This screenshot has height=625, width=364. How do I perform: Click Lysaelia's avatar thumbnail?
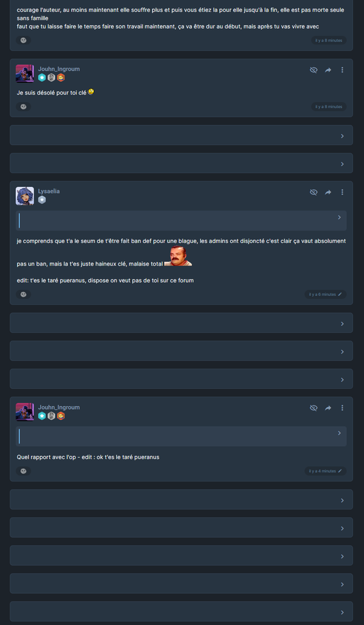coord(24,196)
